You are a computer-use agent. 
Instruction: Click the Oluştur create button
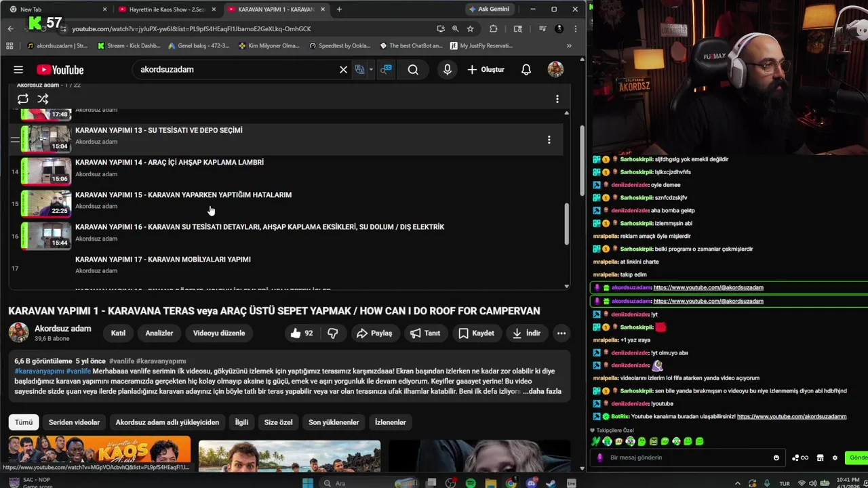click(x=486, y=70)
